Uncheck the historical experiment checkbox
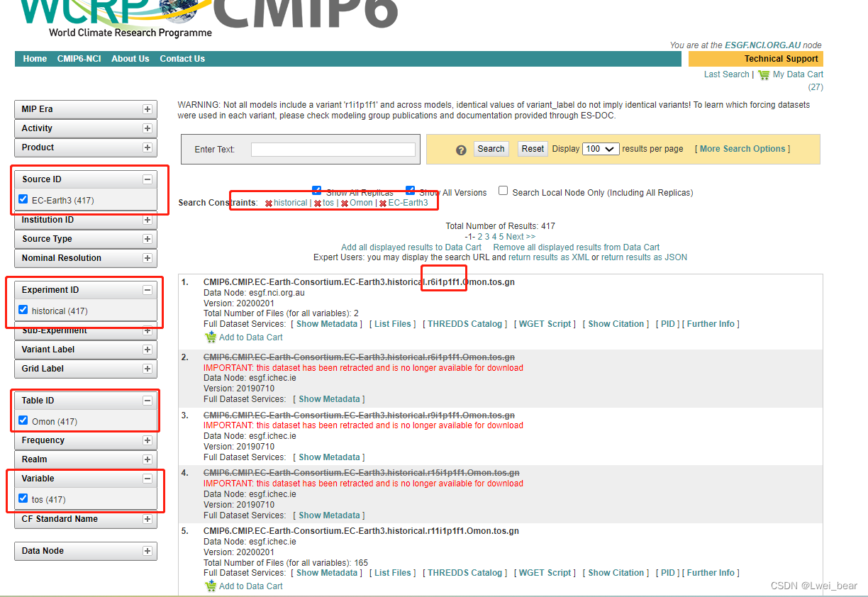The image size is (868, 597). 23,310
